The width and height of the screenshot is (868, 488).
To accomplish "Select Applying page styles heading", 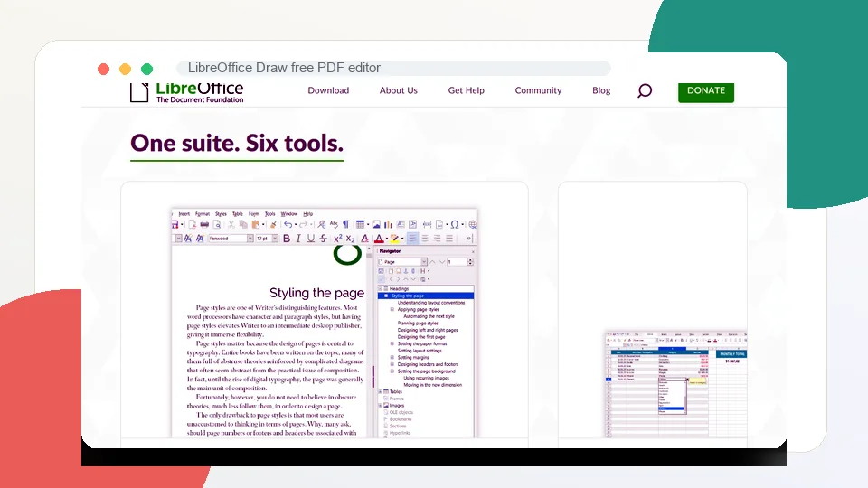I will (x=419, y=309).
